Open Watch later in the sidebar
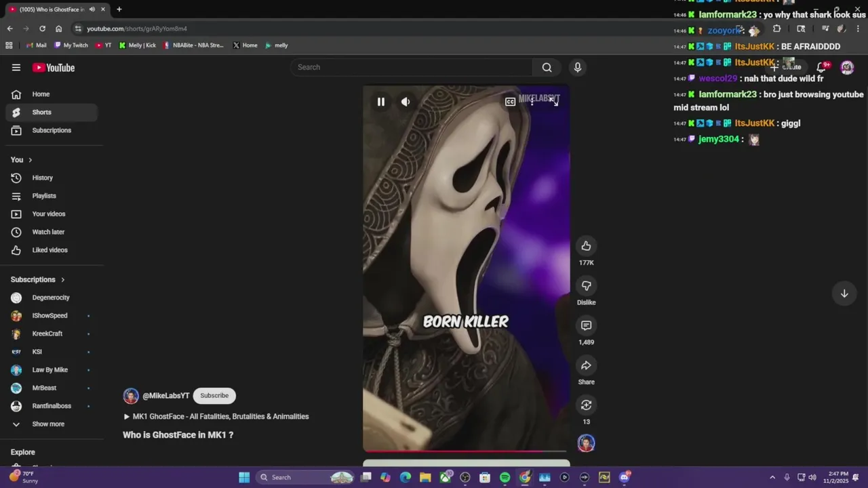 tap(52, 232)
